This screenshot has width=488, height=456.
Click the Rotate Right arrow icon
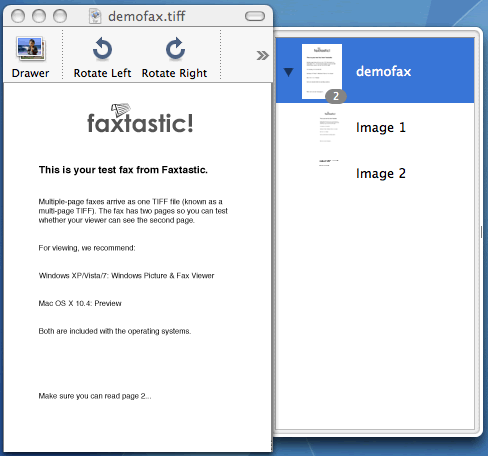pyautogui.click(x=175, y=49)
